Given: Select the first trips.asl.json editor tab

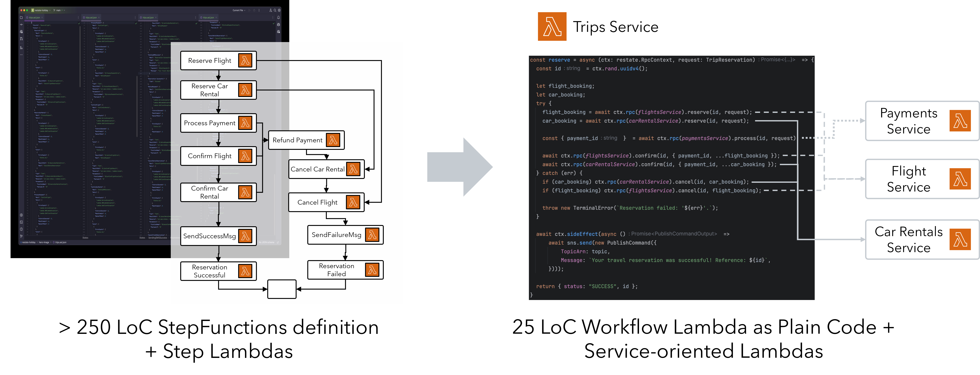Looking at the screenshot, I should tap(34, 17).
